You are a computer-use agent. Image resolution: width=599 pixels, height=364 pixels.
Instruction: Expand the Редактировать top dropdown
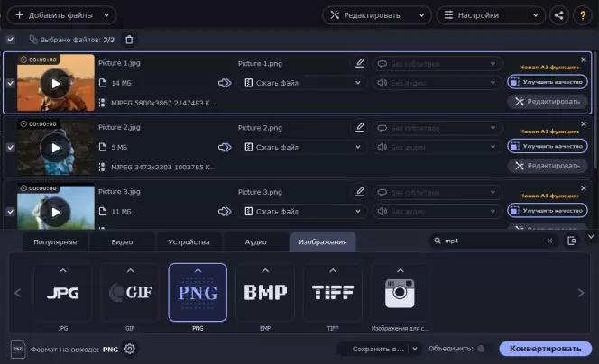(421, 15)
